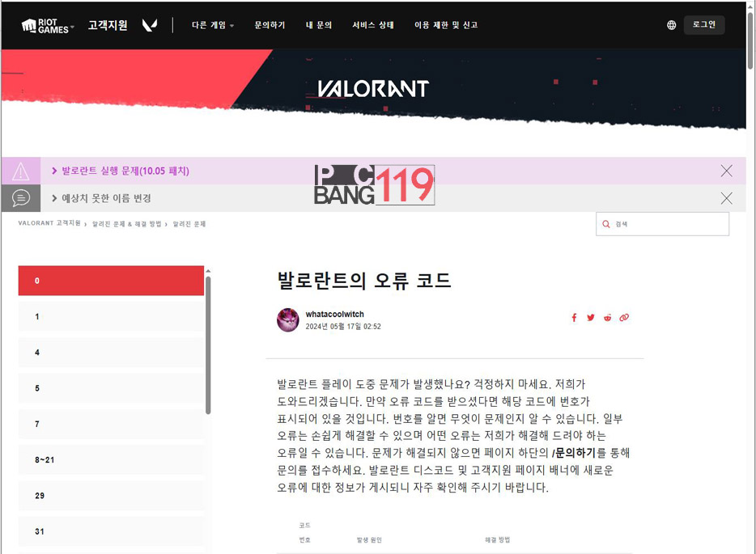The height and width of the screenshot is (554, 756).
Task: Click the chat bubble notice icon
Action: tap(21, 198)
